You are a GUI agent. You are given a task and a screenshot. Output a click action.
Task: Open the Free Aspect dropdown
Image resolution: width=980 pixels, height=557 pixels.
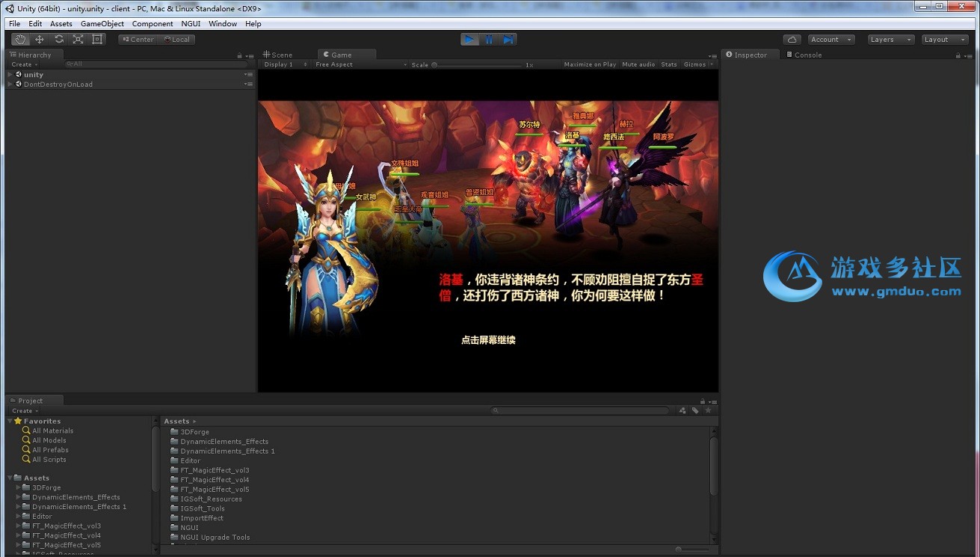[360, 64]
